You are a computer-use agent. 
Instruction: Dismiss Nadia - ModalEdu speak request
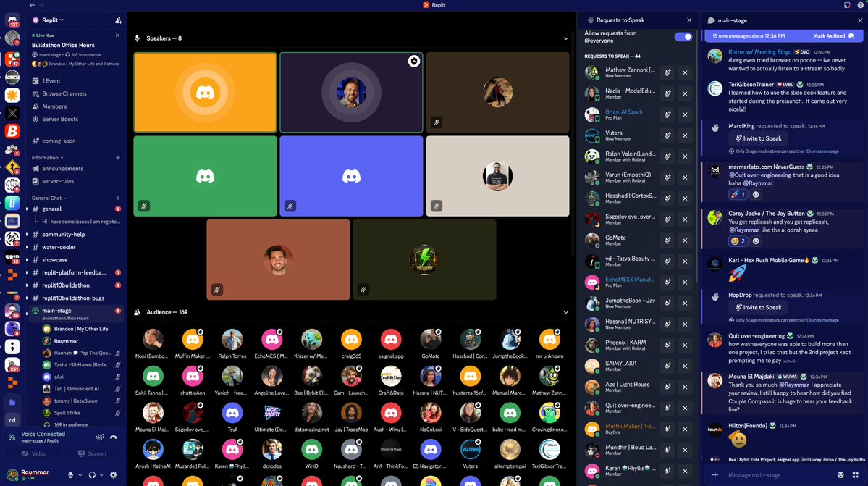point(685,93)
